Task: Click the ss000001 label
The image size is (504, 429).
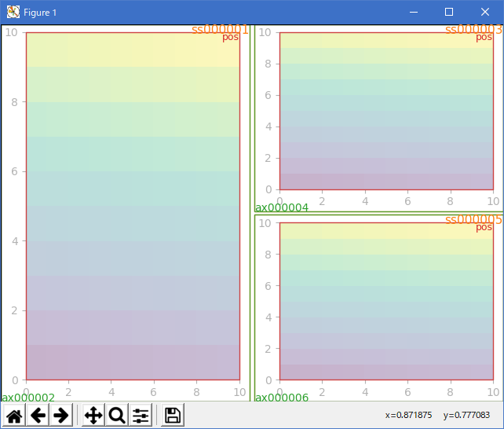Action: point(220,30)
